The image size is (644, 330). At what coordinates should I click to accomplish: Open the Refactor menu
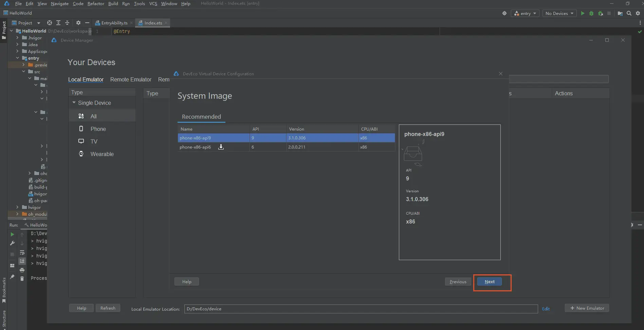96,3
